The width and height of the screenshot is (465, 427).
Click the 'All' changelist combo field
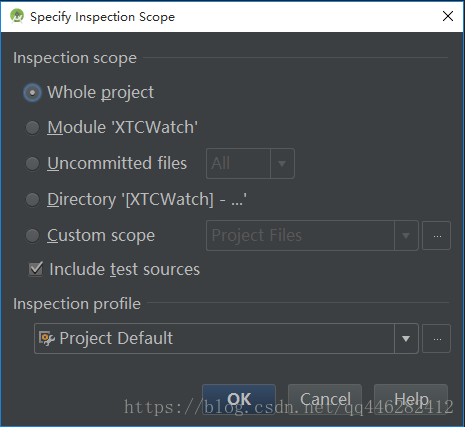click(x=250, y=164)
